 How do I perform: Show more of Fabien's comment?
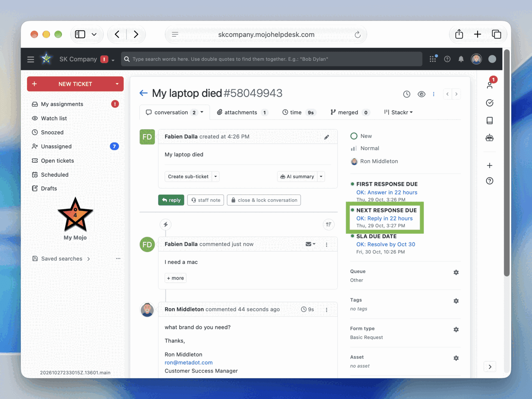click(x=176, y=278)
